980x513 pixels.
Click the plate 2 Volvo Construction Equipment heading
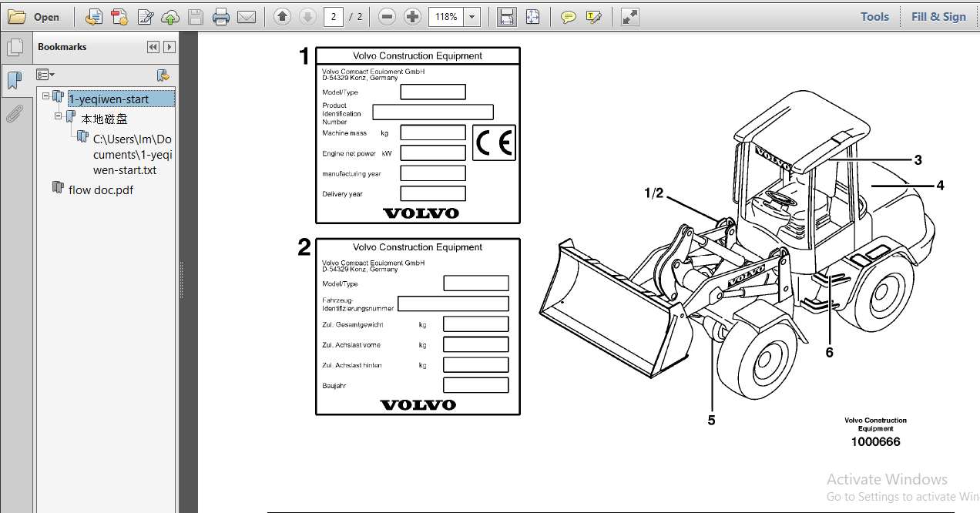pos(418,247)
